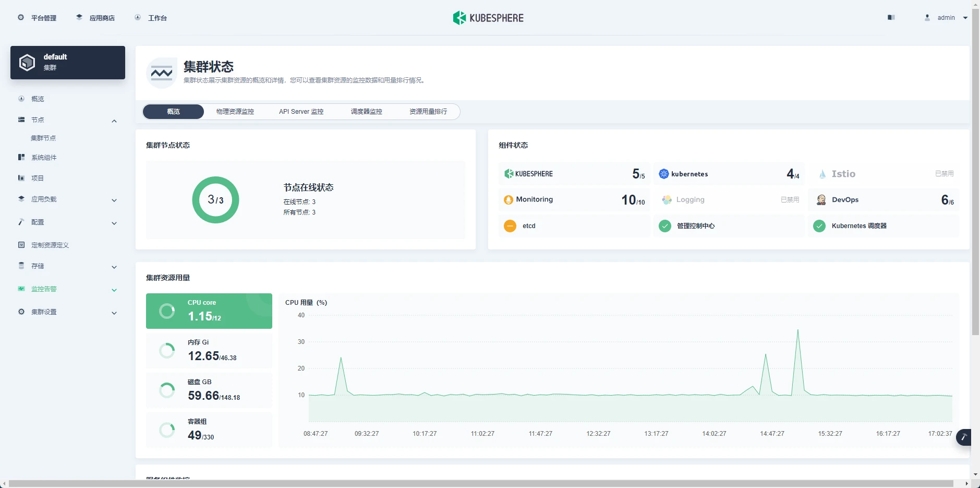
Task: Open the 工作台 link
Action: tap(151, 18)
